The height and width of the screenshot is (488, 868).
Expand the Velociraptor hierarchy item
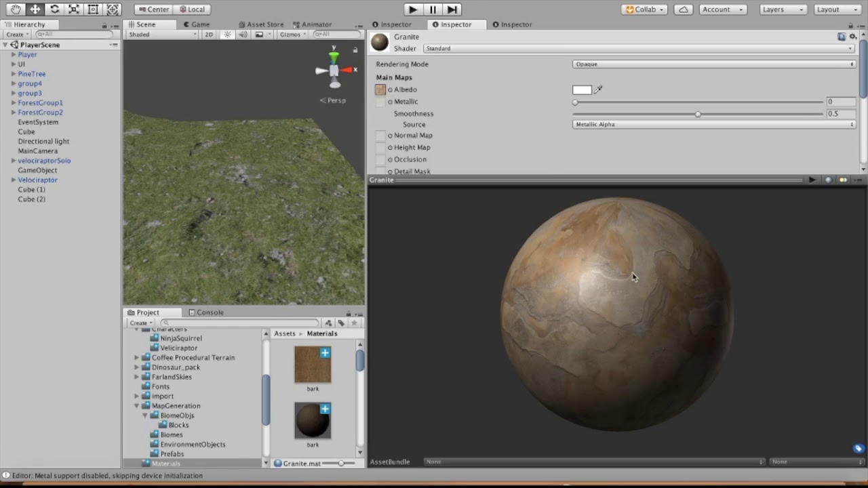point(14,180)
